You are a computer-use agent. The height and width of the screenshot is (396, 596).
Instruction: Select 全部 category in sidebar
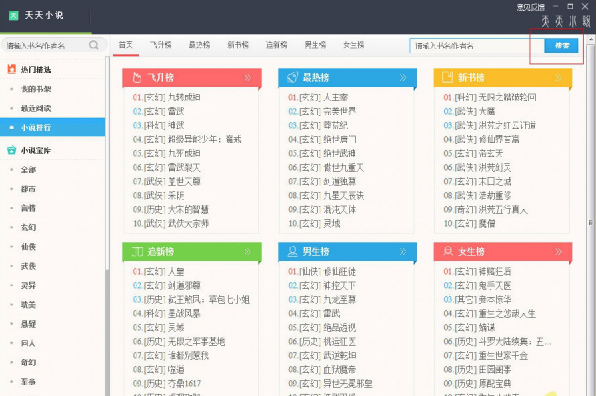coord(28,169)
